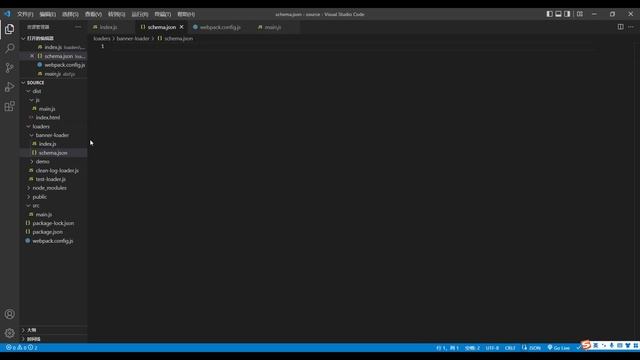
Task: Click schema.json in the breadcrumb path
Action: click(178, 38)
